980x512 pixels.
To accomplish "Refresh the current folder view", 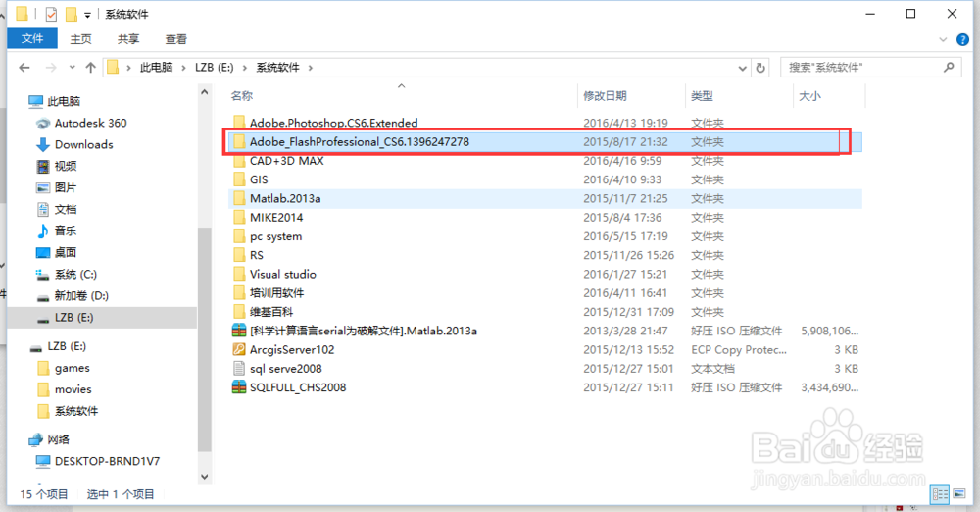I will (760, 68).
